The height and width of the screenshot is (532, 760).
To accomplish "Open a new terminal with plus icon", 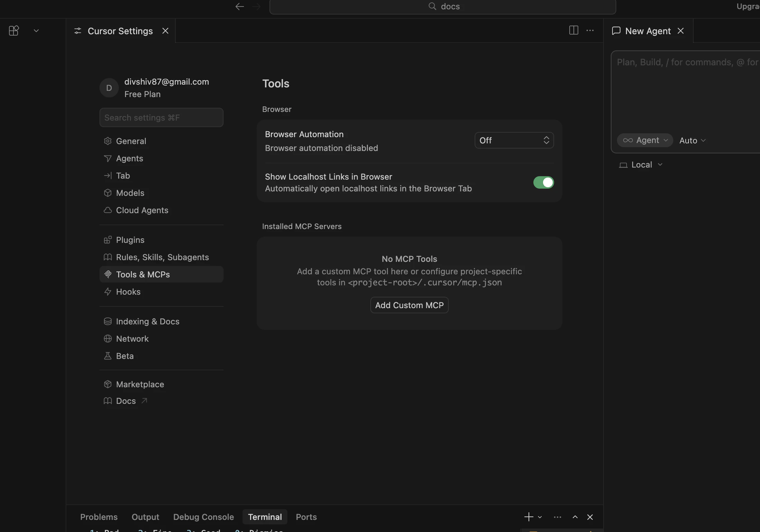I will [x=528, y=517].
